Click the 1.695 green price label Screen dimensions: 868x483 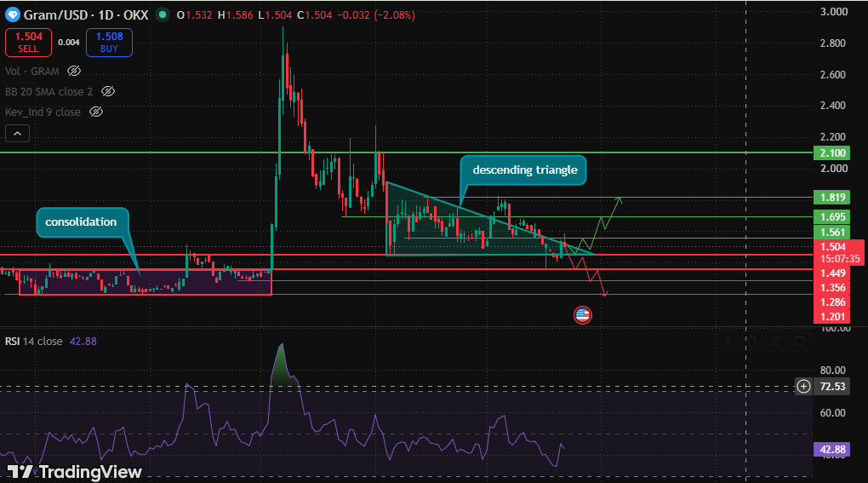[x=831, y=217]
